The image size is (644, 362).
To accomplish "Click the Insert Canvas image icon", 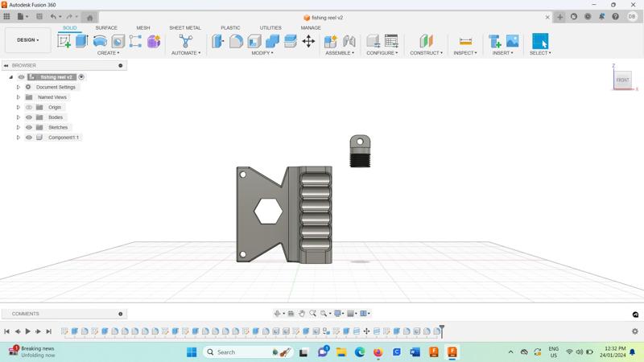I will [x=512, y=41].
